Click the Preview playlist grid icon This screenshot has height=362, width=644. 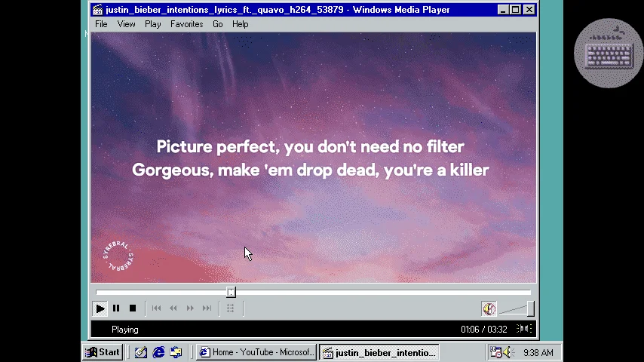click(231, 308)
